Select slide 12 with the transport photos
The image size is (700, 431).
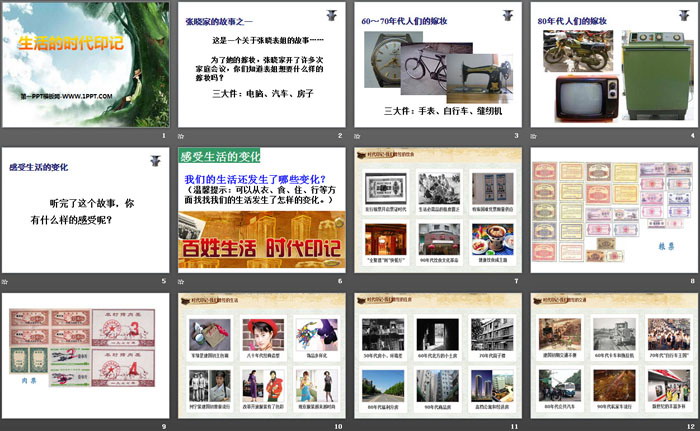tap(614, 354)
